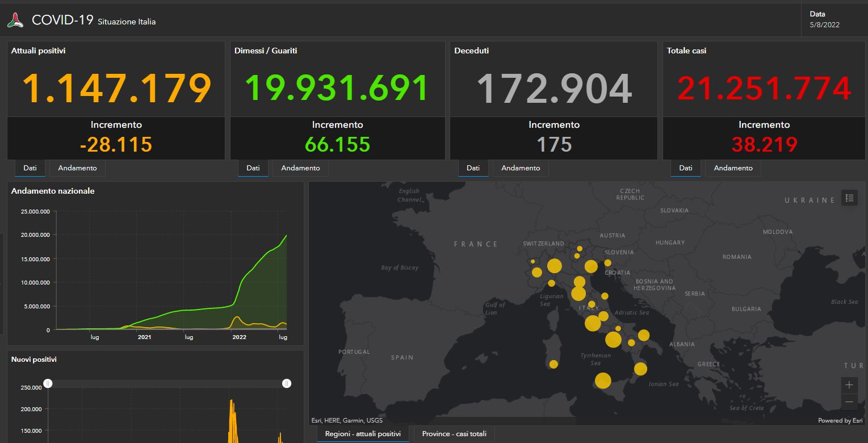Switch to Regioni - attuali positivi map tab
This screenshot has width=868, height=443.
pos(363,434)
